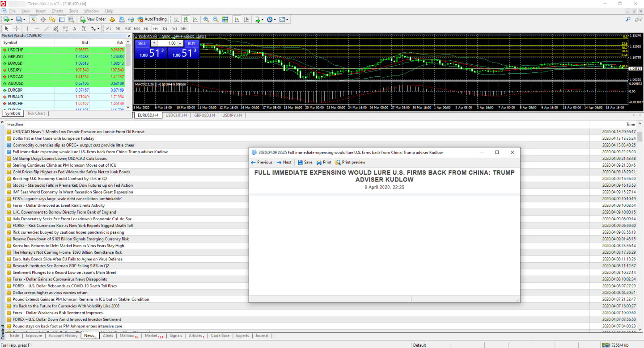This screenshot has width=644, height=348.
Task: Open the volume dropdown on one-click panel
Action: tap(154, 43)
